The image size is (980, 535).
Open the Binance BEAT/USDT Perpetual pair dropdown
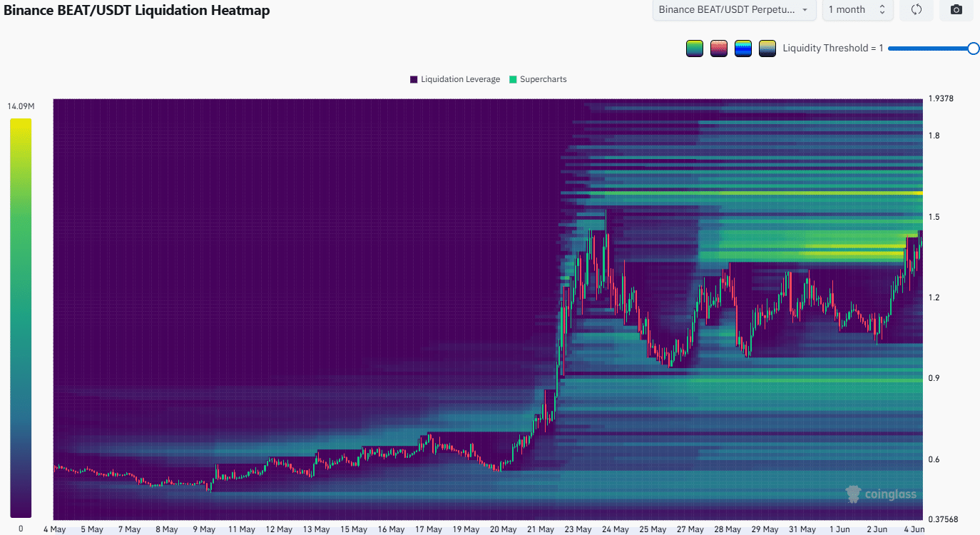point(734,9)
